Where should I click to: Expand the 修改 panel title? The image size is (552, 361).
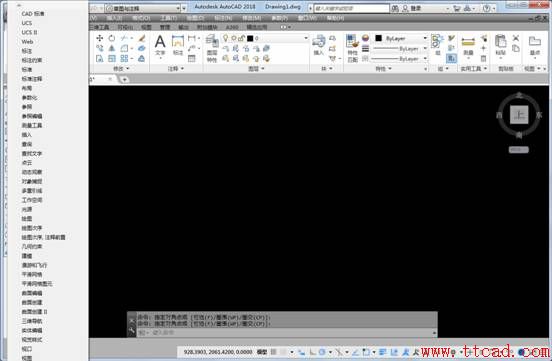click(x=121, y=69)
